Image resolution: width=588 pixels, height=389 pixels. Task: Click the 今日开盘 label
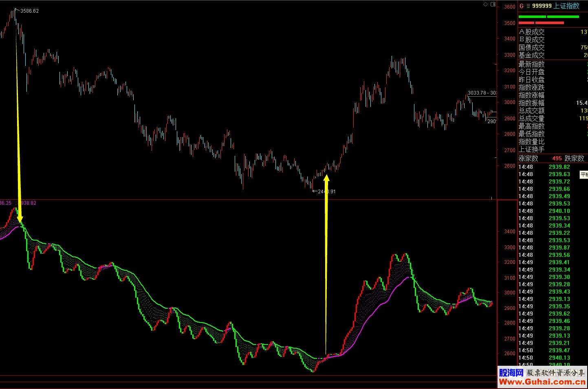(x=531, y=72)
